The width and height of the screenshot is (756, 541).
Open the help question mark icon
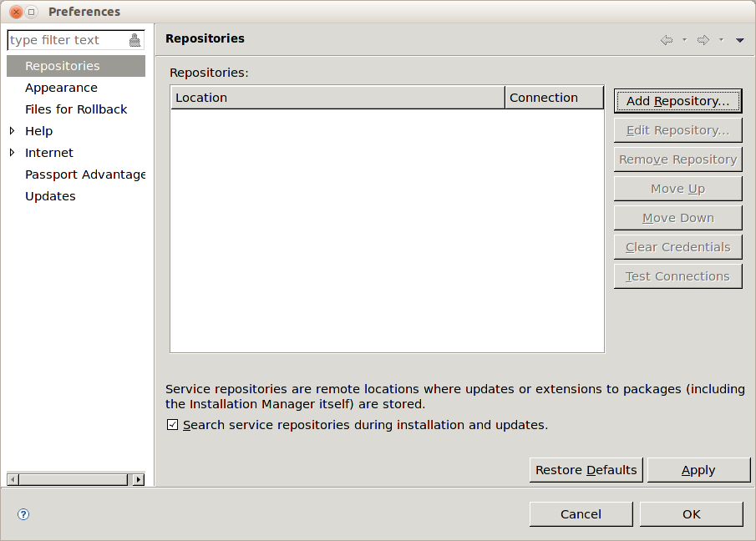tap(23, 514)
